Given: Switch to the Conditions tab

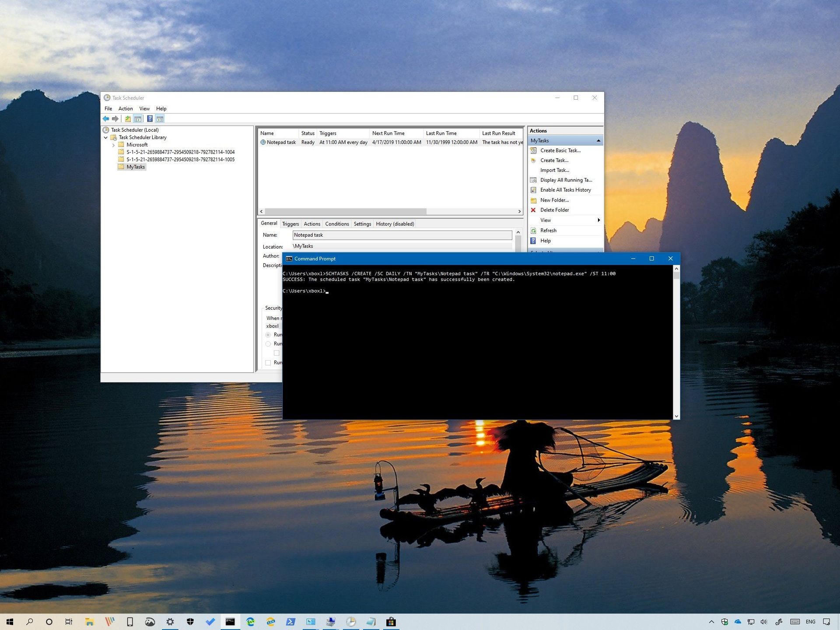Looking at the screenshot, I should (337, 224).
